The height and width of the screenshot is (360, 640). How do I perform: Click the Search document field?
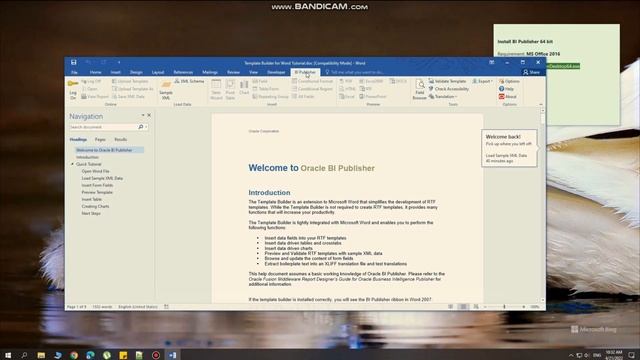click(103, 127)
